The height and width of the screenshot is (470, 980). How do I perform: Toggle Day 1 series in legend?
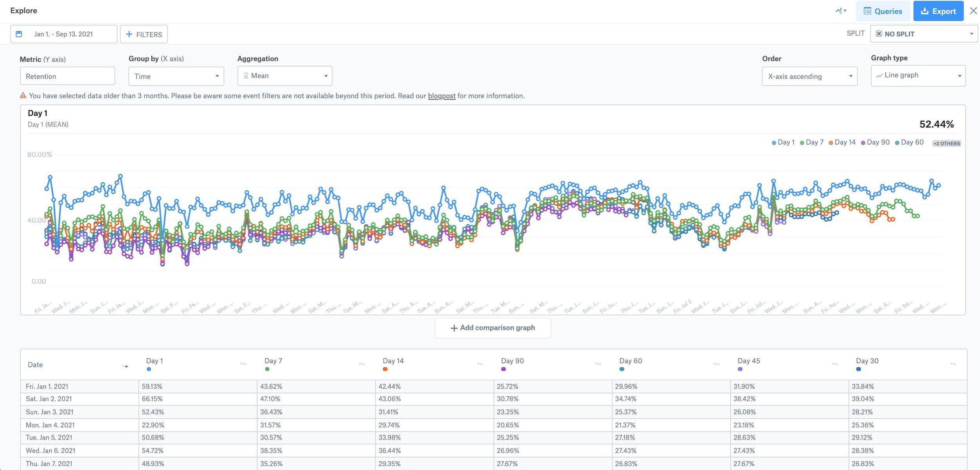coord(783,143)
